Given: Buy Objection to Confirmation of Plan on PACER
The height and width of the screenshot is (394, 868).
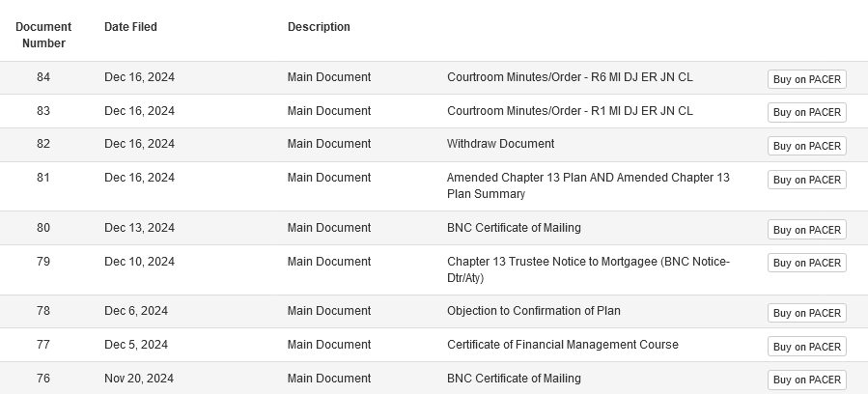Looking at the screenshot, I should point(806,313).
